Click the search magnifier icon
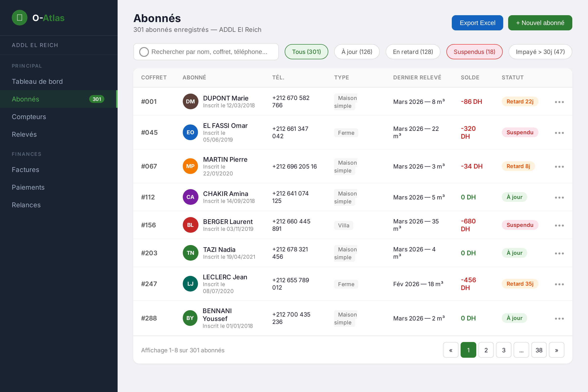This screenshot has width=588, height=392. pyautogui.click(x=144, y=52)
